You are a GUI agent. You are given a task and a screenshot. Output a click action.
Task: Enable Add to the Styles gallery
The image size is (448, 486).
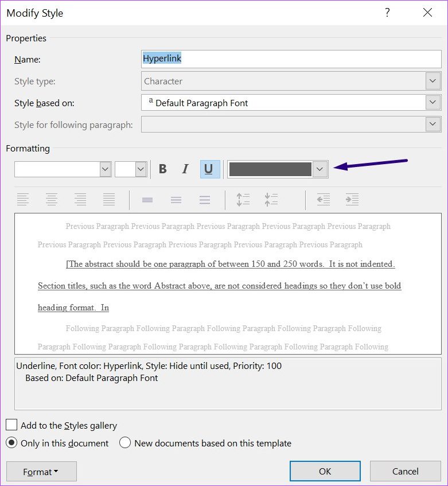point(11,425)
